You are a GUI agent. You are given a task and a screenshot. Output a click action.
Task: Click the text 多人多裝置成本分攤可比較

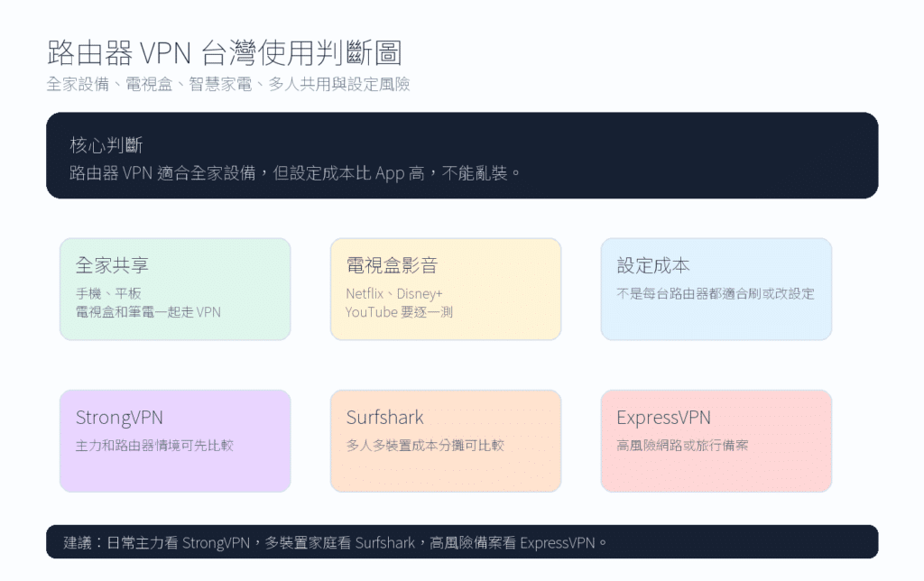pyautogui.click(x=425, y=446)
